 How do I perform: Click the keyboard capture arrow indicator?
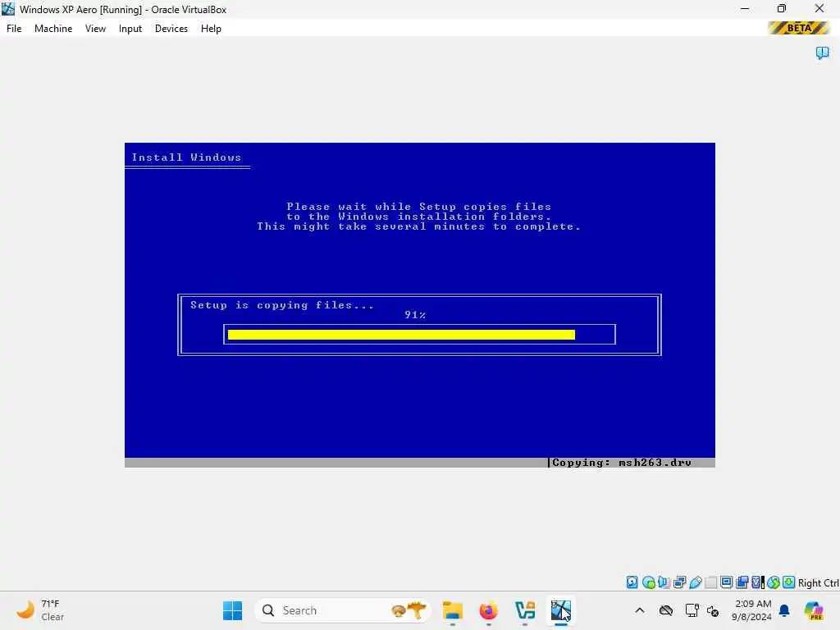click(788, 582)
